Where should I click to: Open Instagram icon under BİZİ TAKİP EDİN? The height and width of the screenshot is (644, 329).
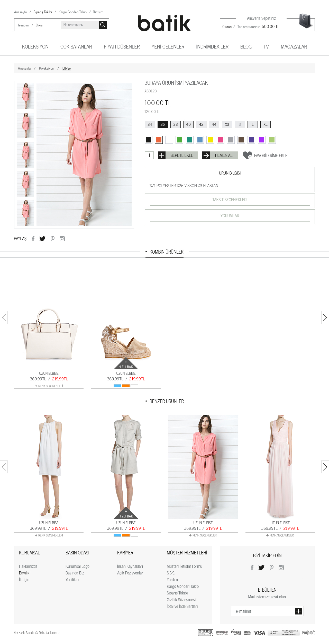pyautogui.click(x=281, y=568)
